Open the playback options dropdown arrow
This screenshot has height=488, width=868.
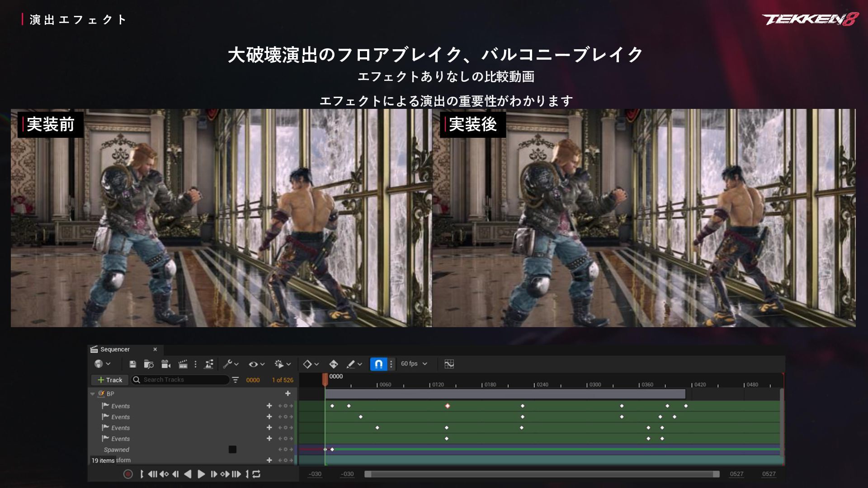pos(288,364)
